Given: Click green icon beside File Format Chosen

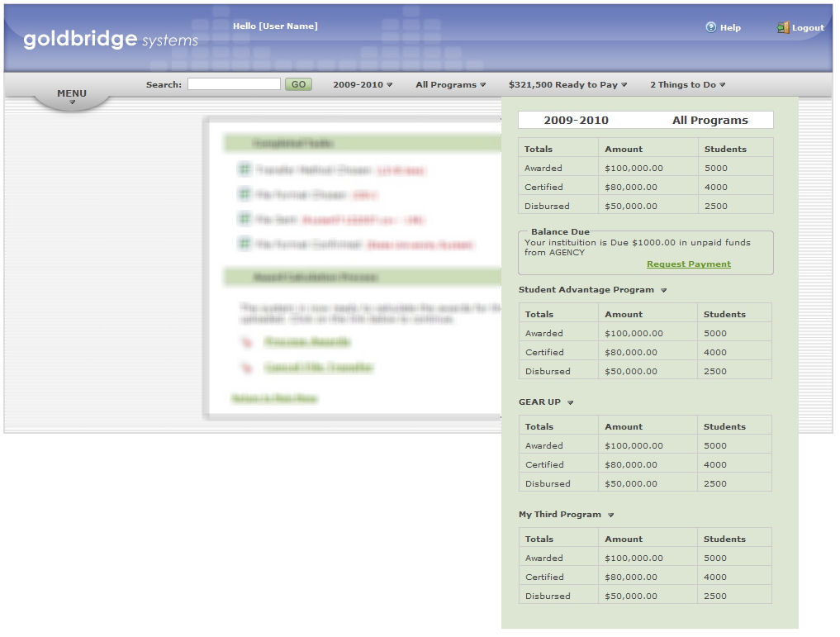Looking at the screenshot, I should [244, 194].
